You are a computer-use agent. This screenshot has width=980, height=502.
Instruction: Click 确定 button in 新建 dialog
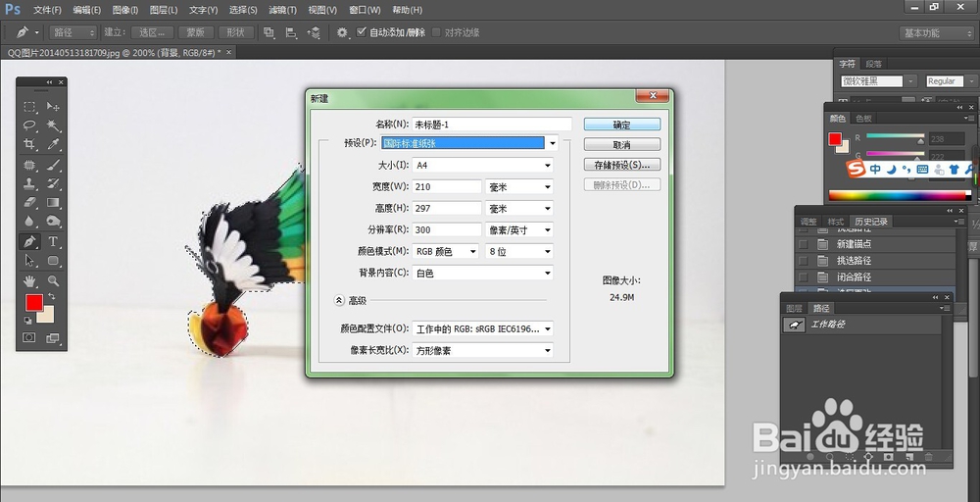pos(622,125)
